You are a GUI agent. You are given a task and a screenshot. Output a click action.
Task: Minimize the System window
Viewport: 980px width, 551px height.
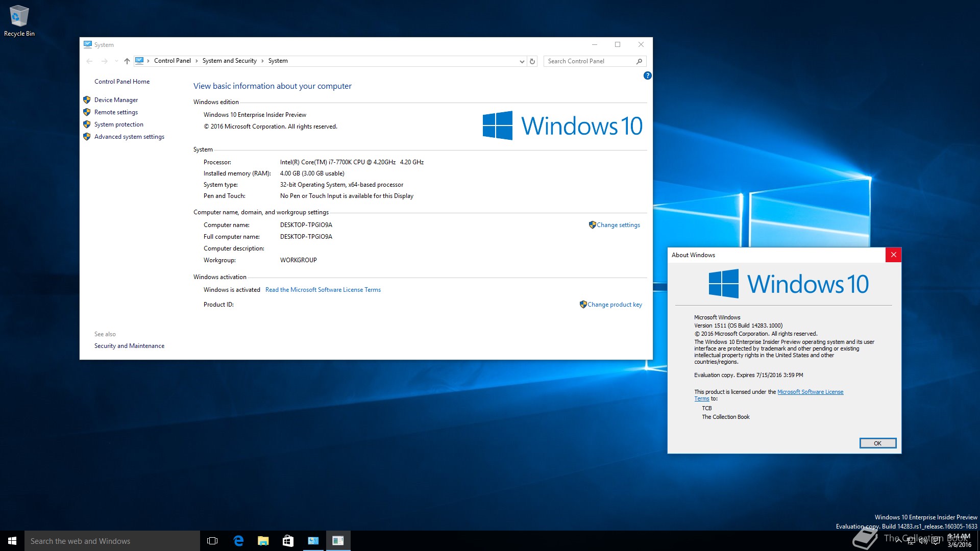click(594, 44)
